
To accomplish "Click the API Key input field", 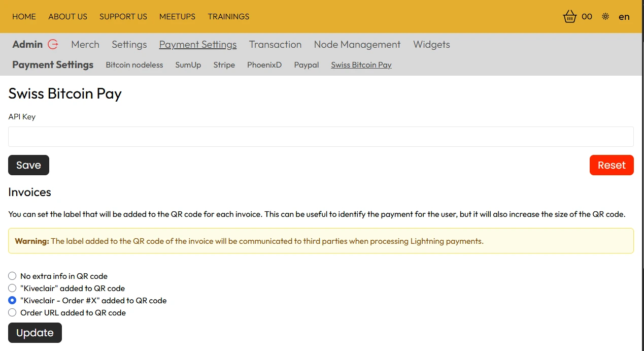I will (x=321, y=137).
